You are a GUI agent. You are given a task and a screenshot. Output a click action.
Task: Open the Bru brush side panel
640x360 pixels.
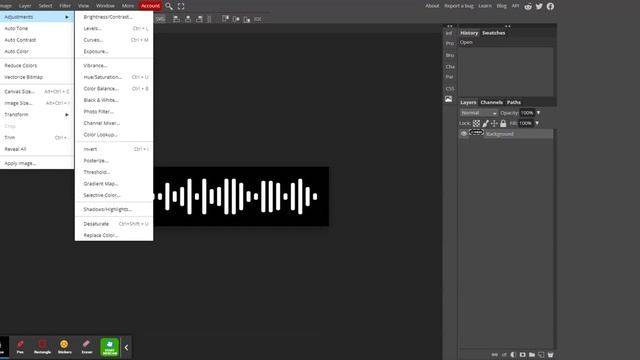(449, 55)
